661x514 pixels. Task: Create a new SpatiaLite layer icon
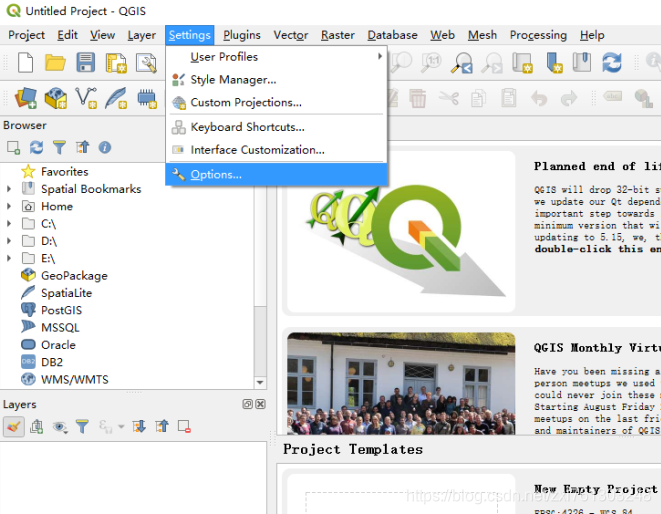(116, 98)
